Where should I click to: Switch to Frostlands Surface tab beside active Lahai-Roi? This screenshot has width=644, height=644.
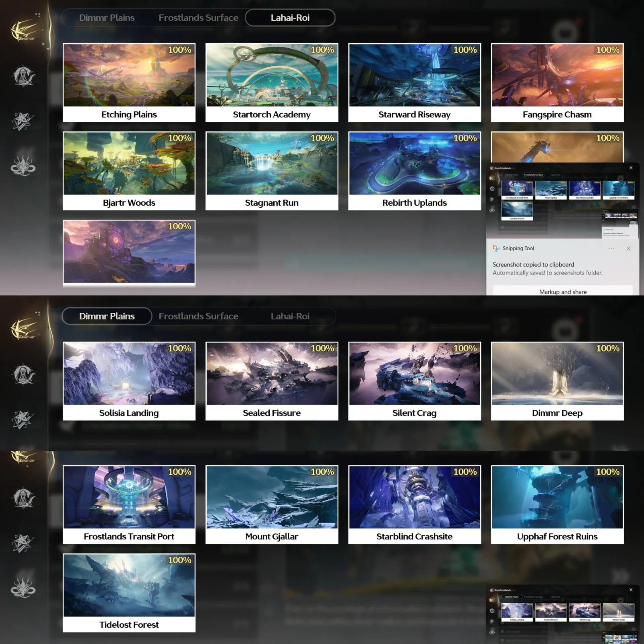coord(198,18)
